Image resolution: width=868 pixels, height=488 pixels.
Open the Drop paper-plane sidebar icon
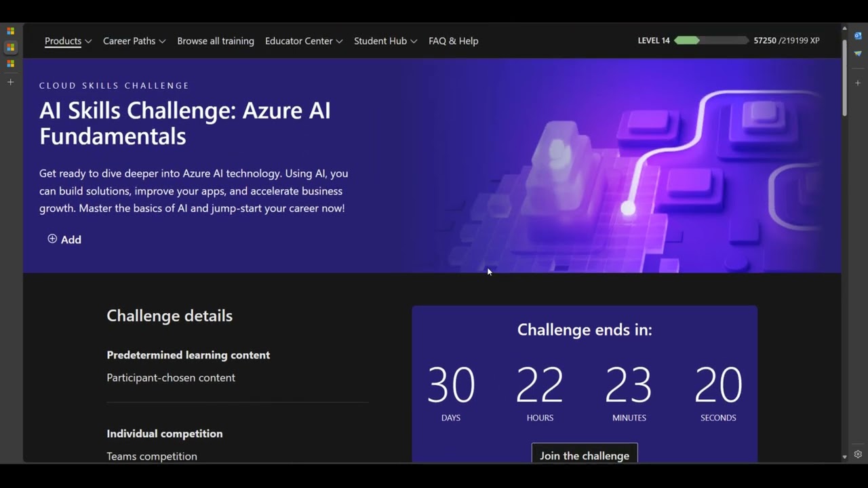[x=858, y=54]
